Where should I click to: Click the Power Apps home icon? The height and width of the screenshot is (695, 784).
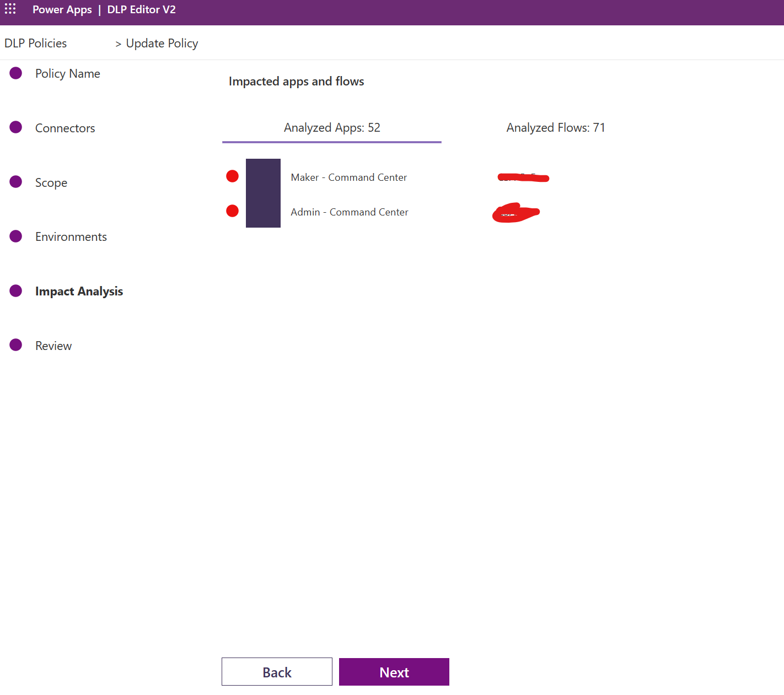click(x=62, y=9)
